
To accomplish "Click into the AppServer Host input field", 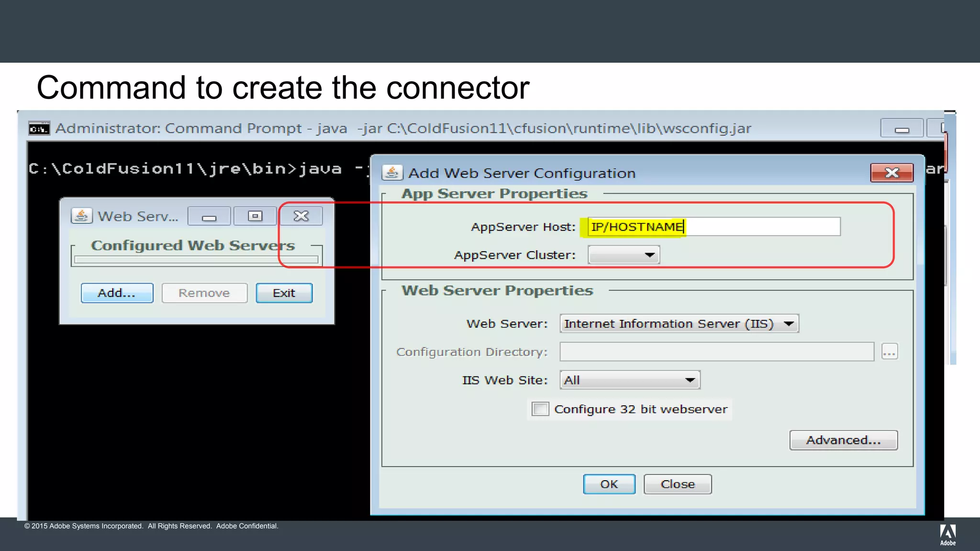I will coord(713,227).
